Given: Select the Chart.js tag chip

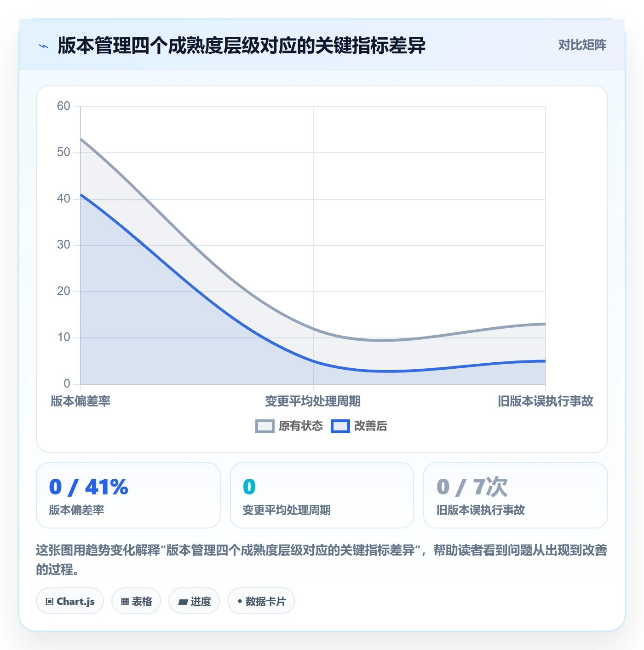Looking at the screenshot, I should (x=70, y=601).
